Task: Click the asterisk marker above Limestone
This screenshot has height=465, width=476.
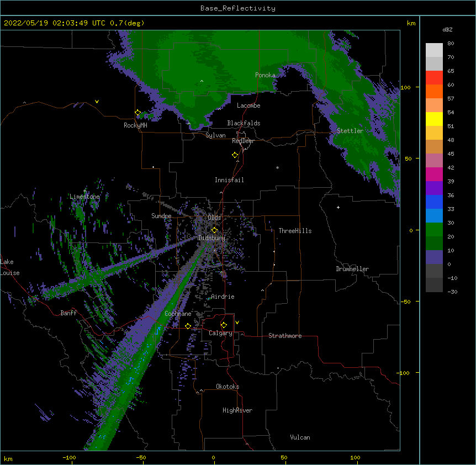Action: point(85,191)
